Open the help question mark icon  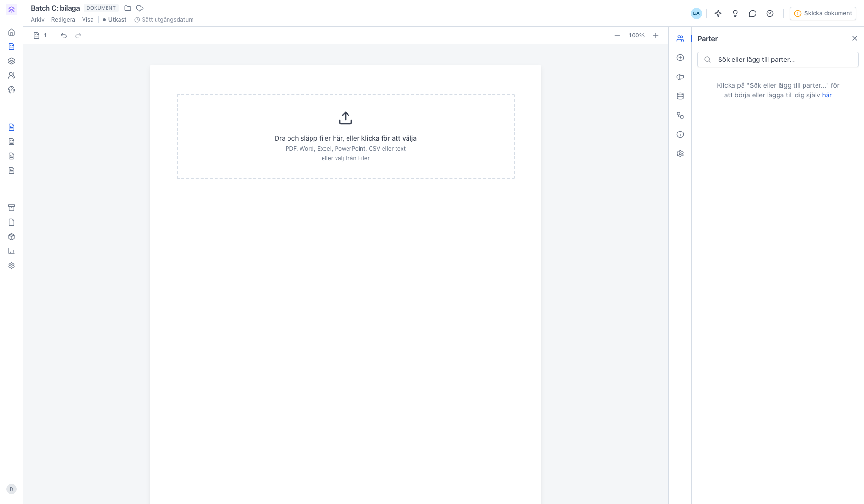(770, 13)
